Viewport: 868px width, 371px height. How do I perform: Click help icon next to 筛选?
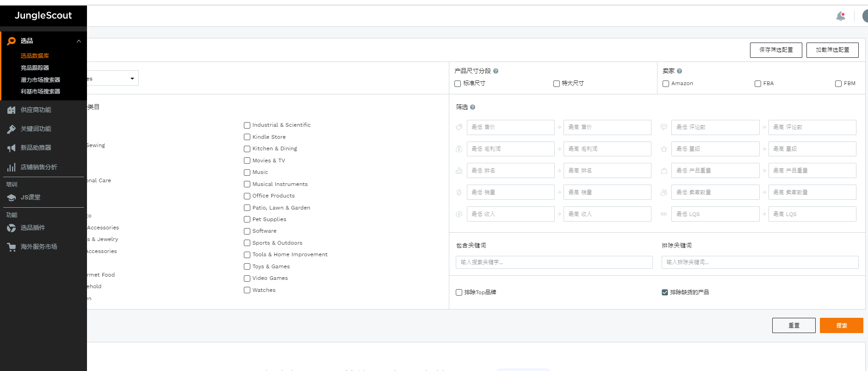coord(472,107)
